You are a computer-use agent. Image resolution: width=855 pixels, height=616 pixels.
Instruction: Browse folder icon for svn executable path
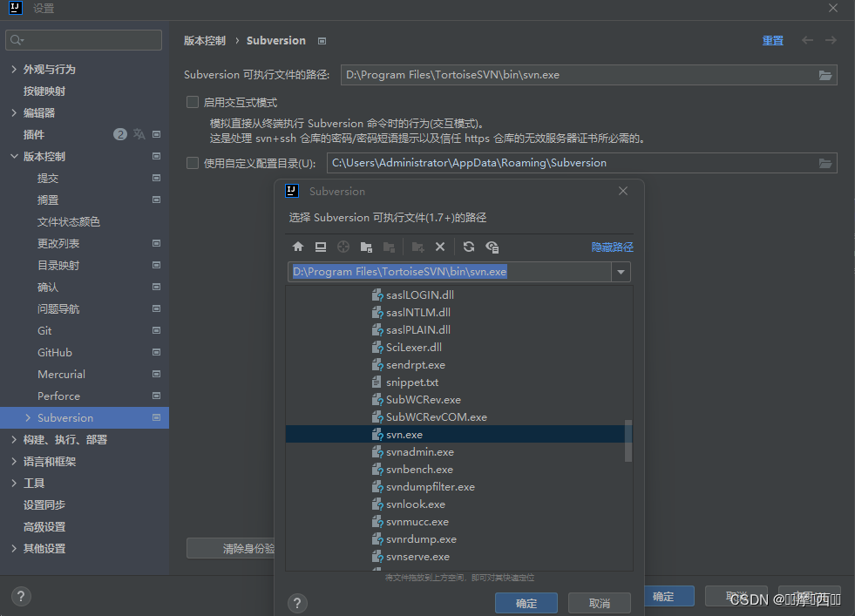825,75
